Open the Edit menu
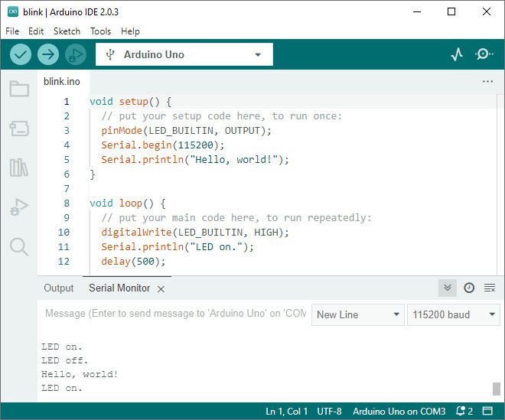This screenshot has height=420, width=505. [36, 31]
